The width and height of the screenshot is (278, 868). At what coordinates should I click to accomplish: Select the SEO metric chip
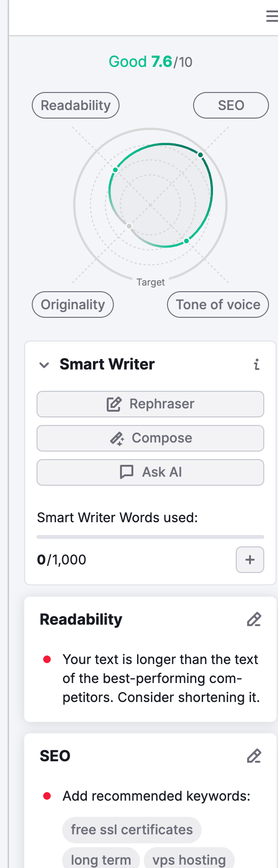point(231,105)
